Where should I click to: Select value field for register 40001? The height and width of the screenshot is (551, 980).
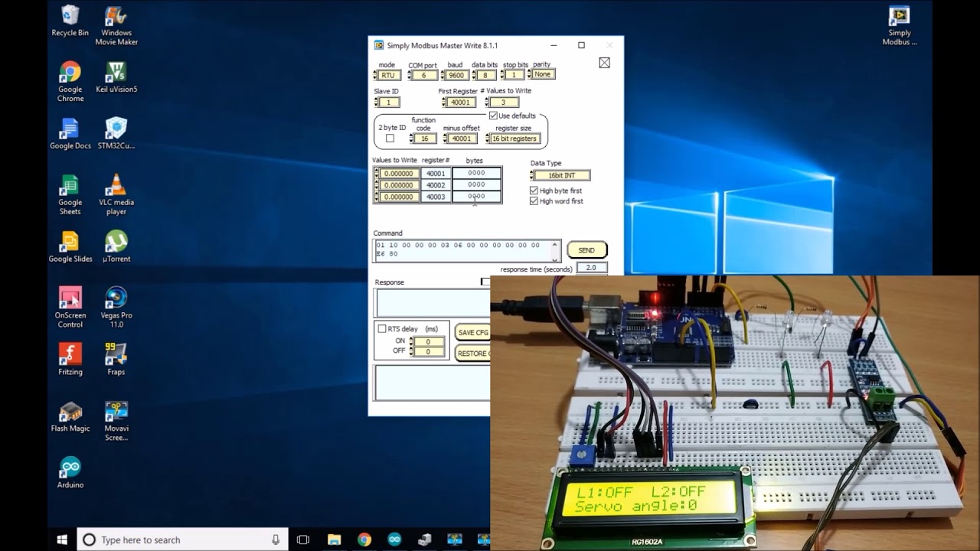point(398,174)
